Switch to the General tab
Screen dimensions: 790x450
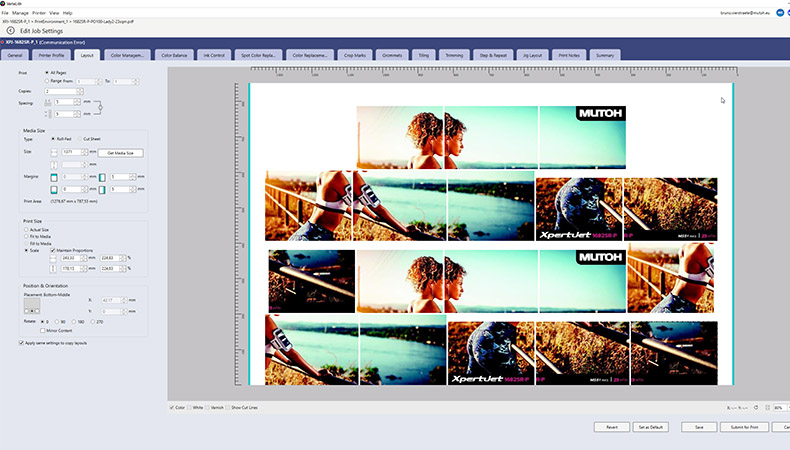(15, 55)
